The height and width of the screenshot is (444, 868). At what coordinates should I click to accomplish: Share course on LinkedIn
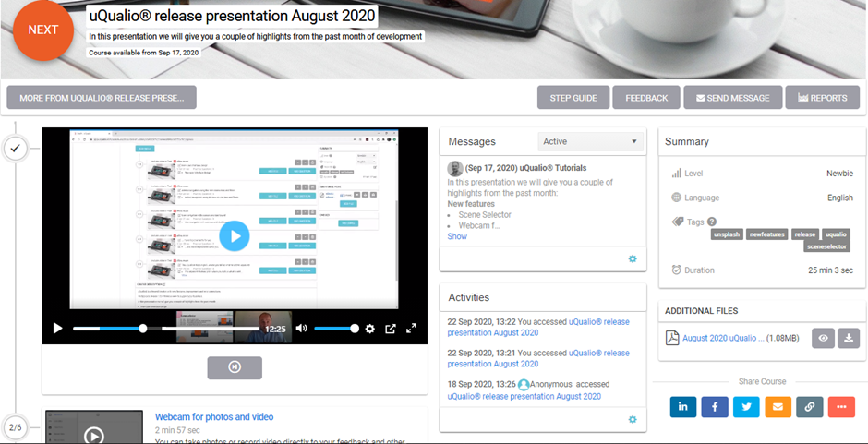pyautogui.click(x=683, y=407)
